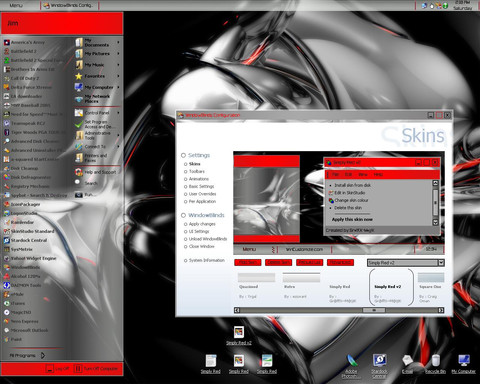The height and width of the screenshot is (384, 480).
Task: Click the skin list scrollbar thumb
Action: pos(374,310)
